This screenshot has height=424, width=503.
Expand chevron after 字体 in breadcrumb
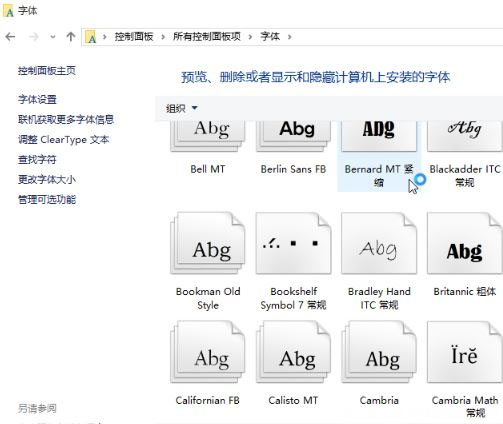tap(289, 37)
